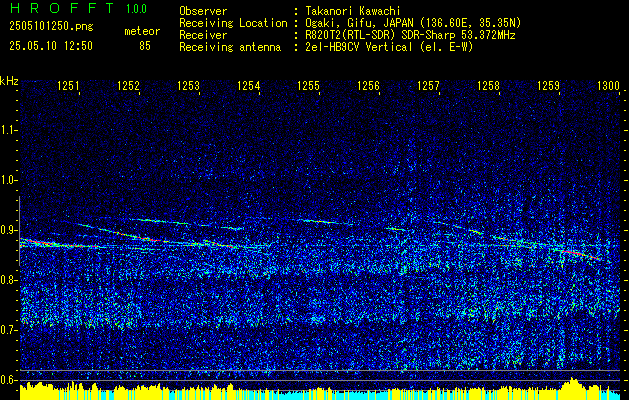The width and height of the screenshot is (629, 400).
Task: Click frequency axis label 0.7
Action: click(8, 330)
